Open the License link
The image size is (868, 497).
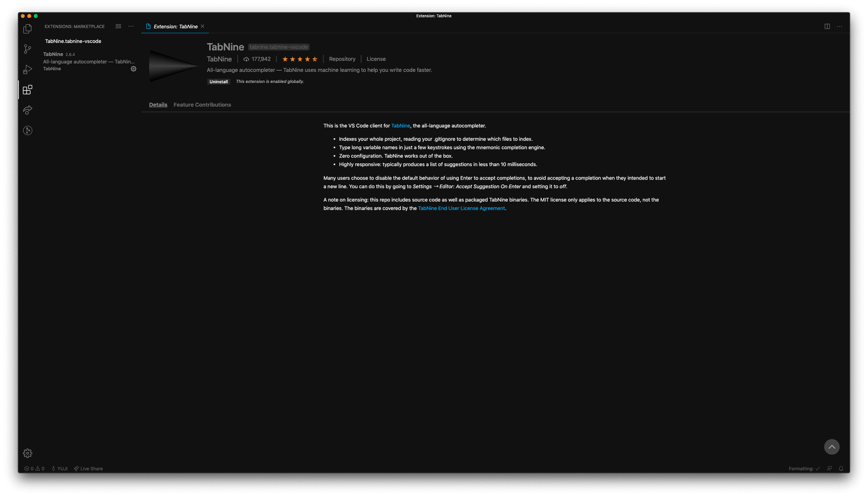pyautogui.click(x=376, y=59)
